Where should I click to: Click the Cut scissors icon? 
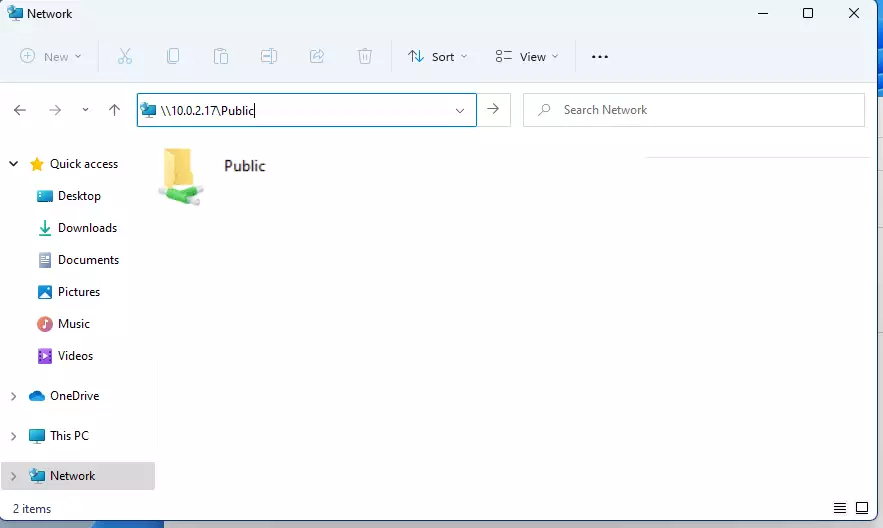124,56
